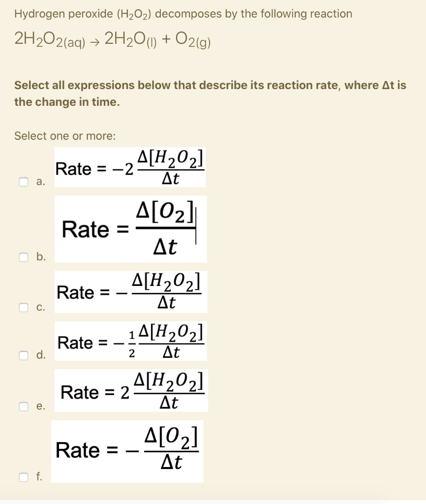Click the Rate = −2Δ[H2O2]/Δt formula image
Image resolution: width=426 pixels, height=504 pixels.
click(130, 168)
